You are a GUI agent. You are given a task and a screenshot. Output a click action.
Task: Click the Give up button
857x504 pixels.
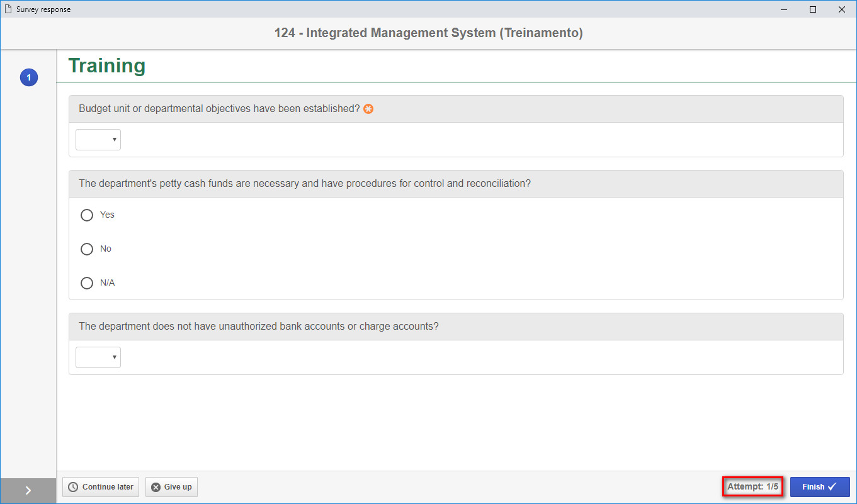click(172, 487)
